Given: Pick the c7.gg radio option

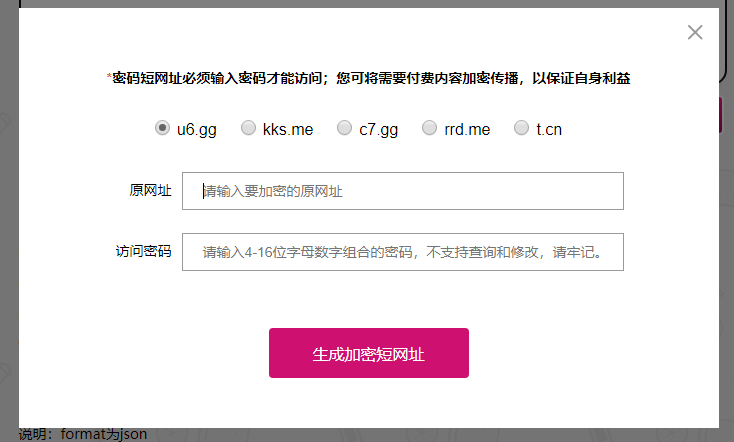Looking at the screenshot, I should [x=344, y=127].
